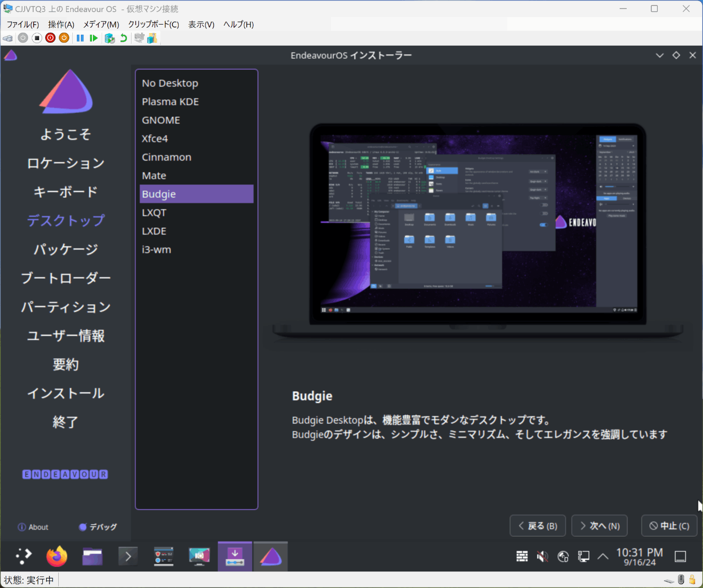Click the 状態: 実行中 status text
The height and width of the screenshot is (588, 703).
tap(29, 580)
